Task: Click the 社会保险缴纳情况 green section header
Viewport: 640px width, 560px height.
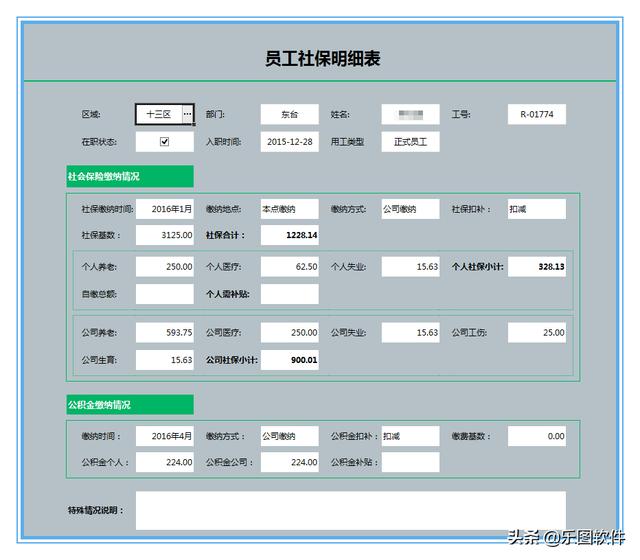Action: coord(129,177)
